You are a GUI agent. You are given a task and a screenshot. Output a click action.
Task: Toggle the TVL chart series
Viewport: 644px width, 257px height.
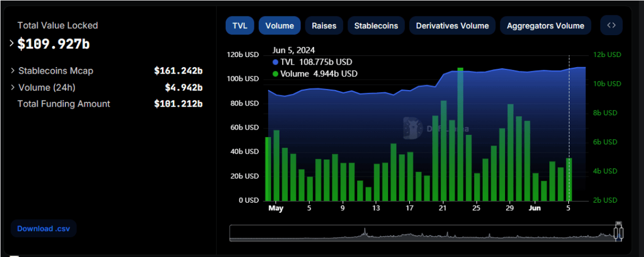point(240,25)
